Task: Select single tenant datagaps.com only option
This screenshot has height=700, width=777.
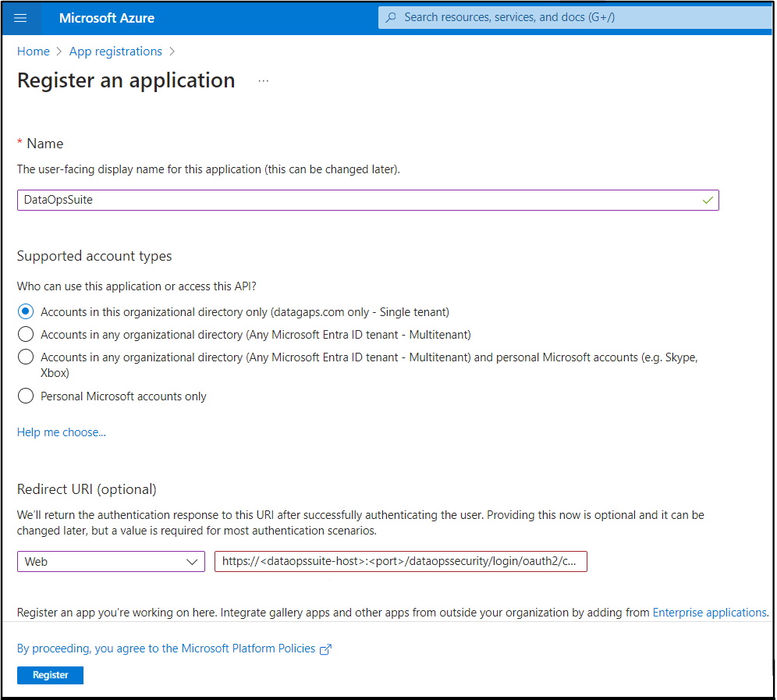Action: (x=26, y=312)
